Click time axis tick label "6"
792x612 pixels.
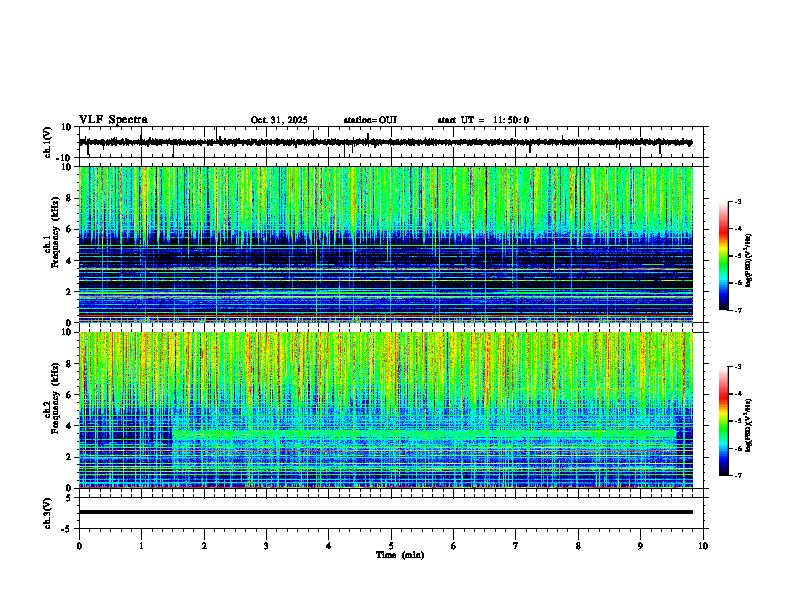(x=453, y=546)
